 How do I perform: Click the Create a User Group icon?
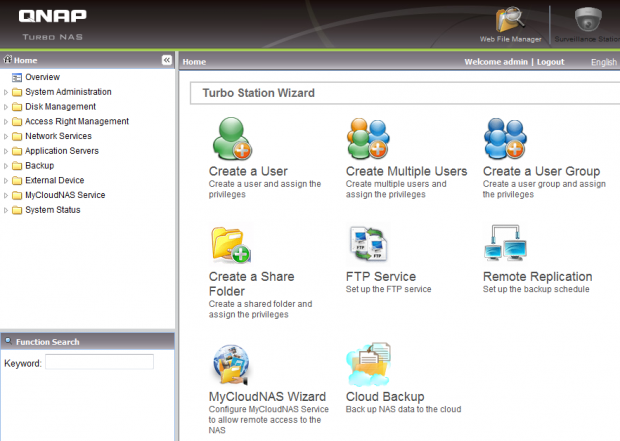505,138
